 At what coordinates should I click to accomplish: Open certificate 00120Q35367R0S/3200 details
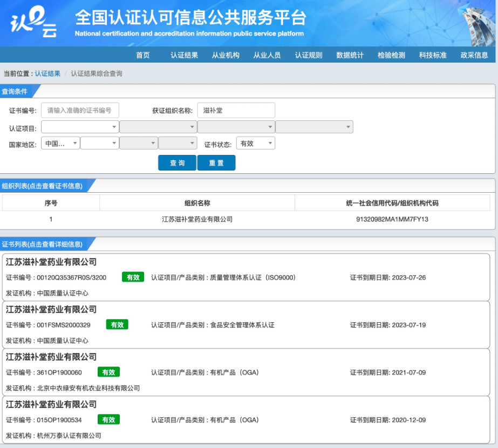coord(246,277)
